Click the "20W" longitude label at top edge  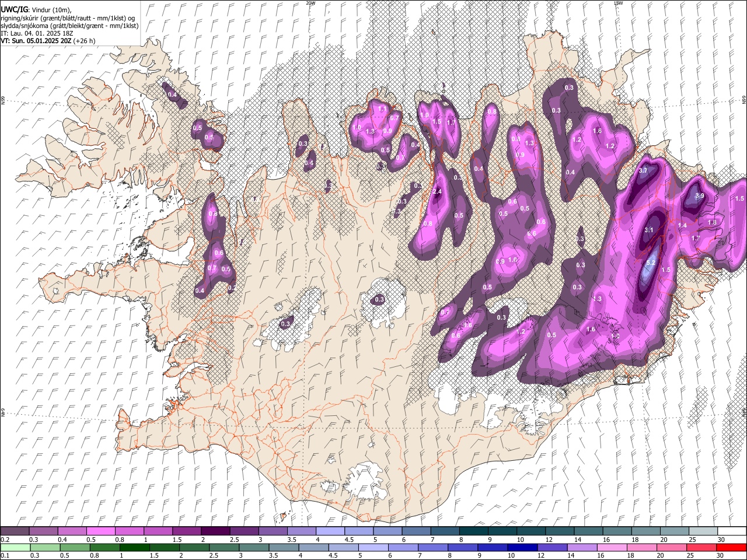[310, 3]
